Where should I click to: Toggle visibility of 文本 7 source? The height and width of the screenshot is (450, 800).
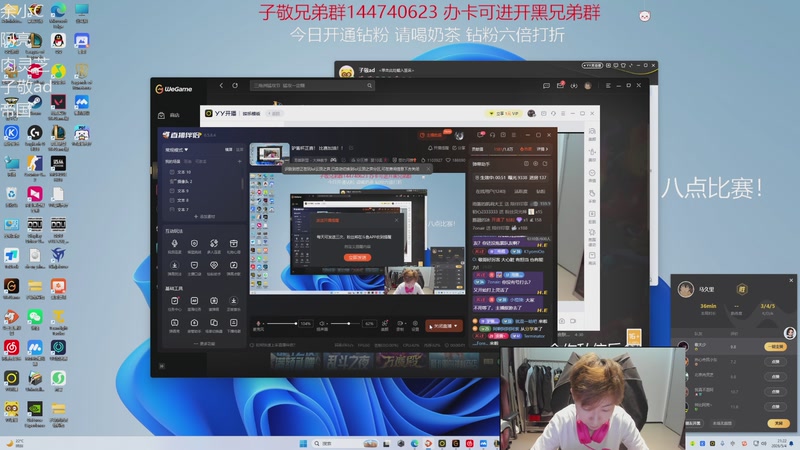click(x=172, y=209)
